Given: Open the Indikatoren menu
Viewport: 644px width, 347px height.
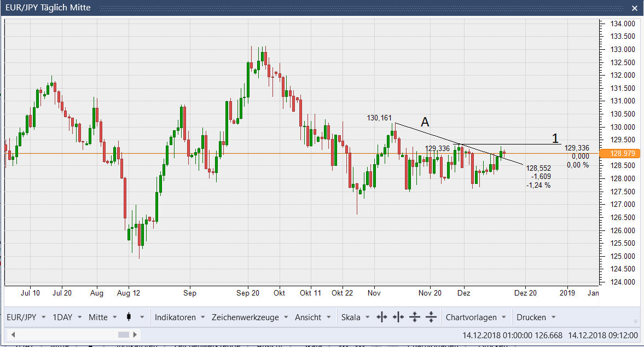Looking at the screenshot, I should [x=180, y=317].
